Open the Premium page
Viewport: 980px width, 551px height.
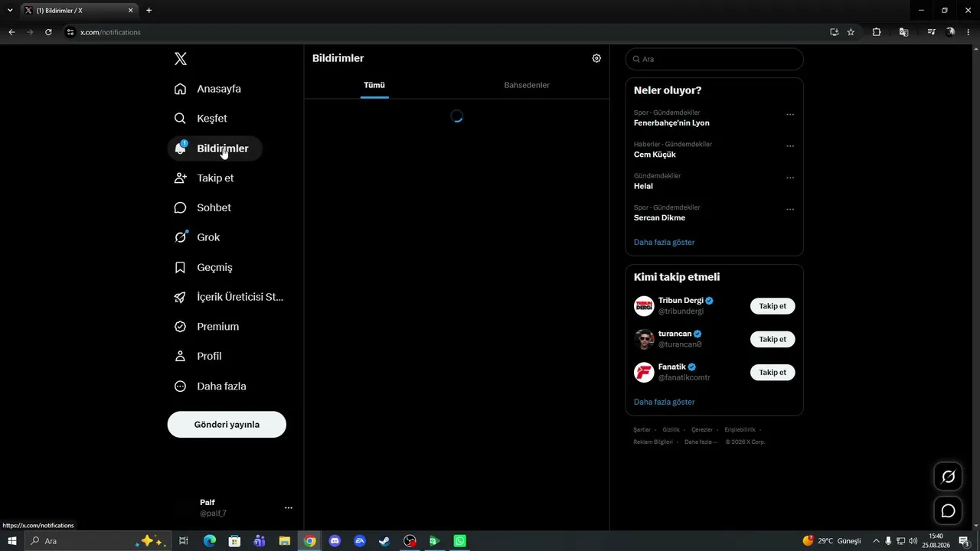207,327
